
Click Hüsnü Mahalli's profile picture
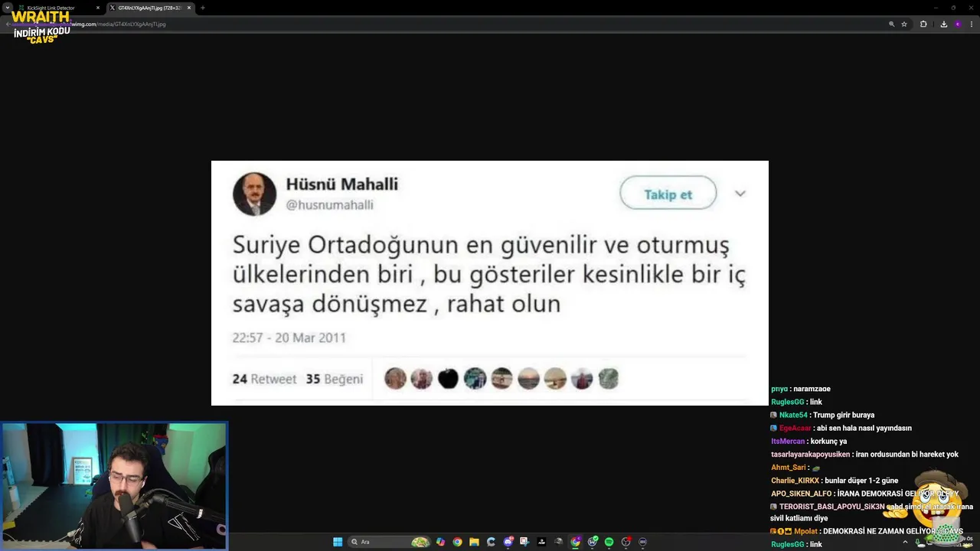pos(254,194)
